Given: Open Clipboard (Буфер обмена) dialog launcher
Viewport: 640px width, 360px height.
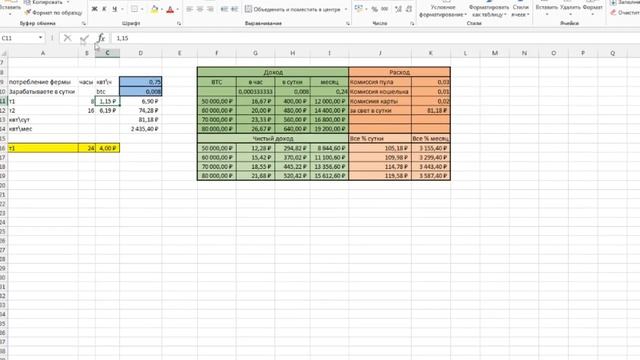Looking at the screenshot, I should [84, 24].
